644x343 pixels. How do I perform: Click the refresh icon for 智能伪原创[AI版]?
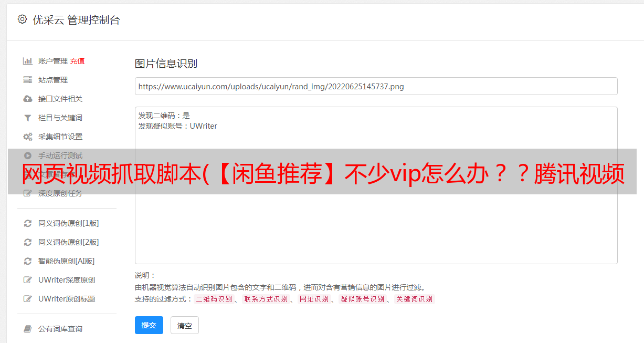28,261
